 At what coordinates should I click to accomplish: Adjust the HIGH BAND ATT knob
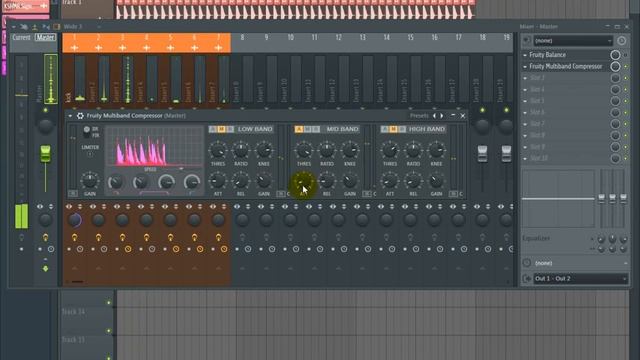click(390, 180)
